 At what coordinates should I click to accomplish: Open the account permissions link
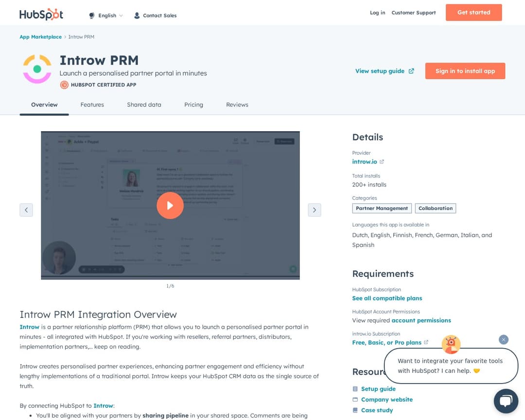(421, 320)
